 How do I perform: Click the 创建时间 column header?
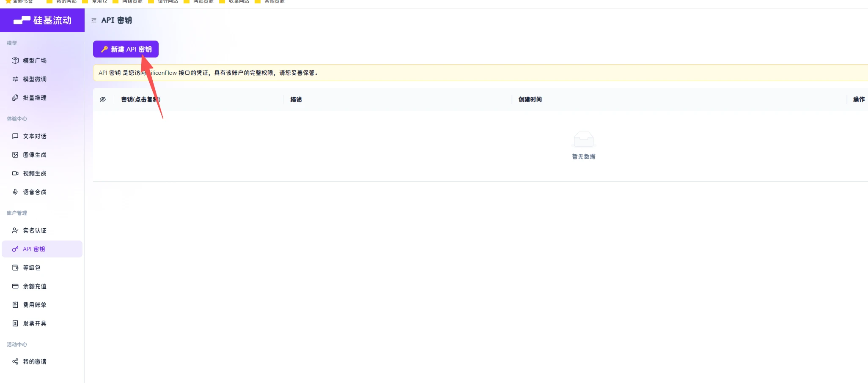[530, 99]
